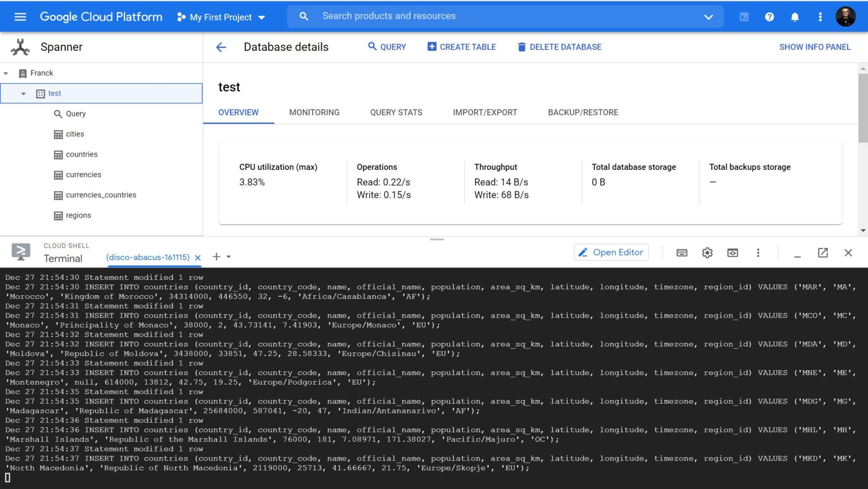The height and width of the screenshot is (489, 868).
Task: Close the disco-abacus-161115 terminal tab
Action: pyautogui.click(x=198, y=258)
